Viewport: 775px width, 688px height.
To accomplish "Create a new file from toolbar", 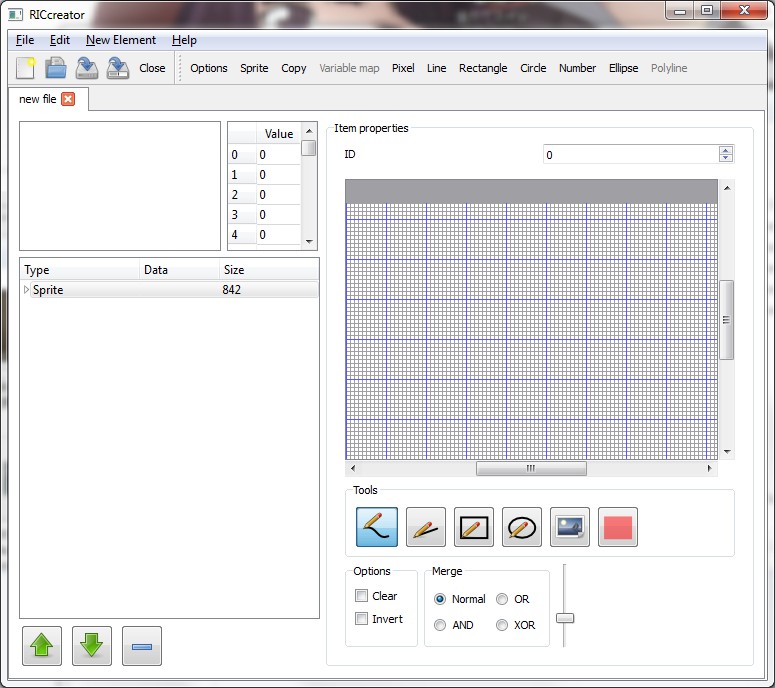I will click(26, 68).
